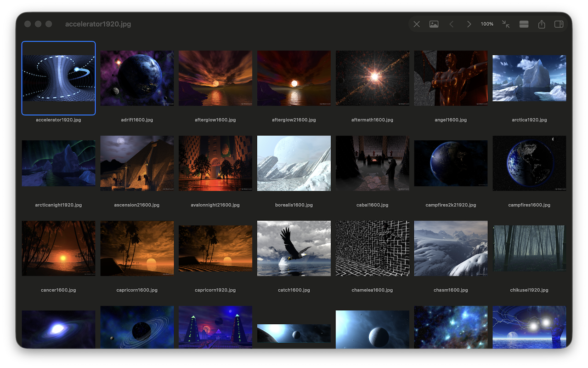Viewport: 588px width, 368px height.
Task: Click the catch1600.jpg file name label
Action: coord(294,290)
